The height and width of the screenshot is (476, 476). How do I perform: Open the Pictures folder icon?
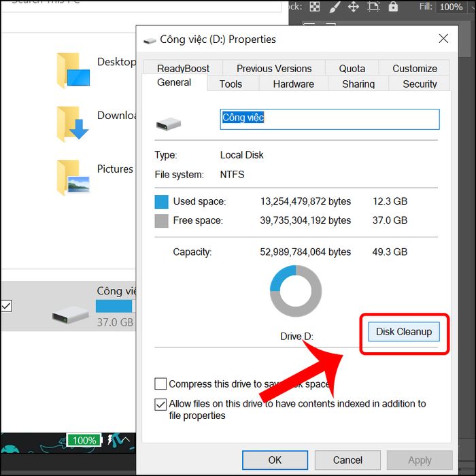(73, 177)
